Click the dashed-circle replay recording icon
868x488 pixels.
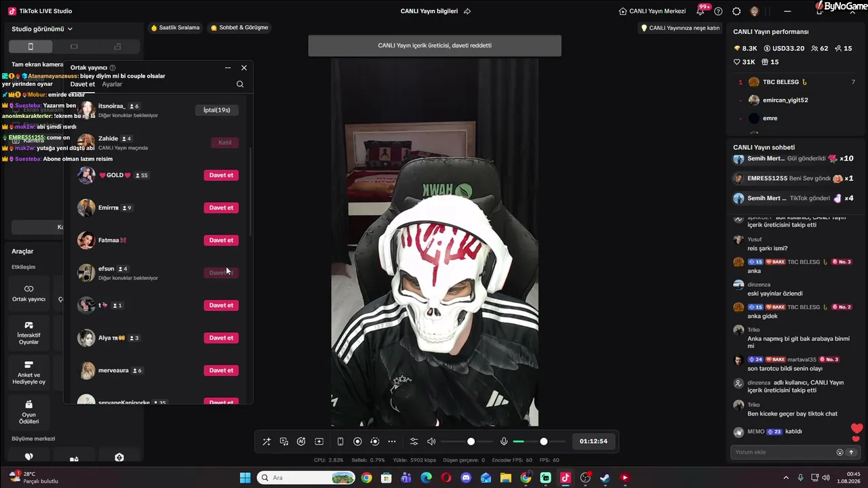click(x=375, y=441)
